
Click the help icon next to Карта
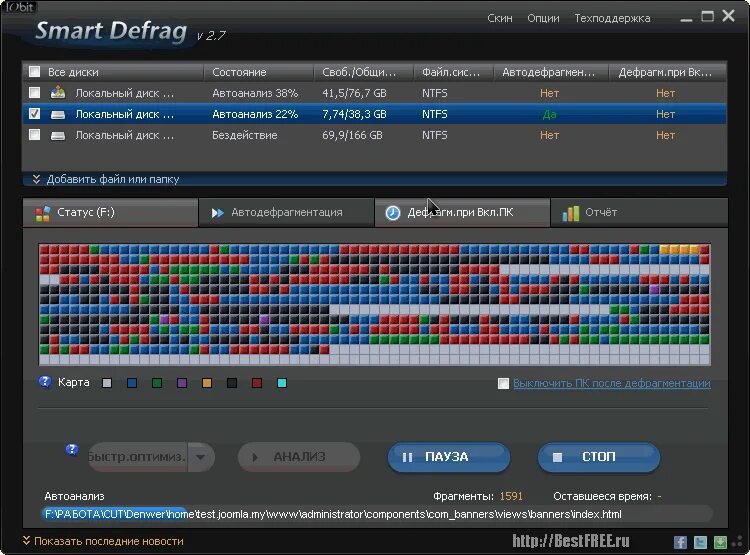click(x=45, y=382)
